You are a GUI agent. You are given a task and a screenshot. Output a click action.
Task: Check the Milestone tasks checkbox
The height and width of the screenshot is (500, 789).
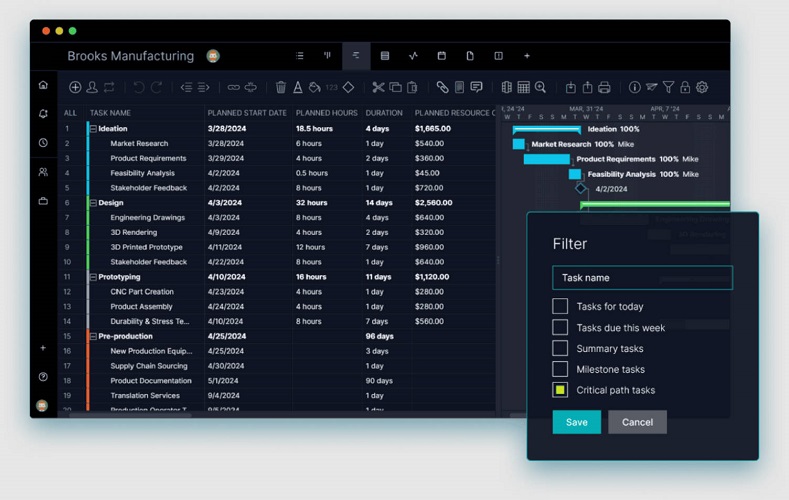(x=560, y=369)
